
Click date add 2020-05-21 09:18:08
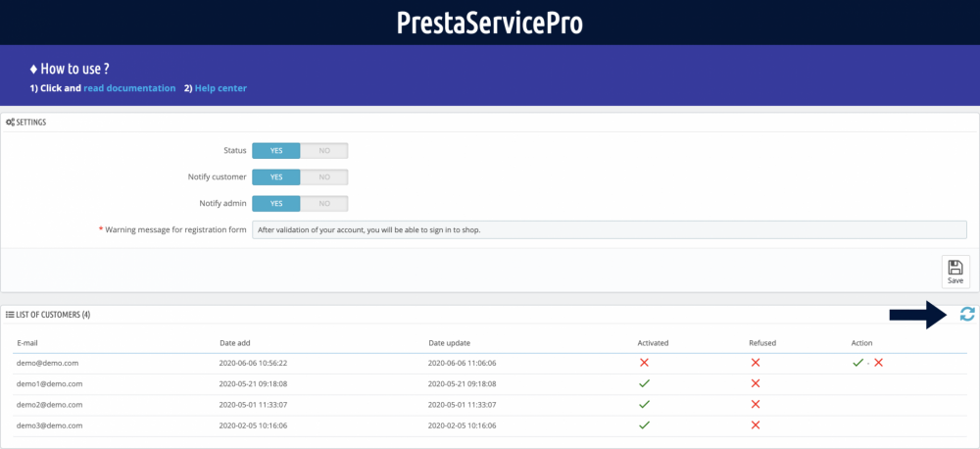(x=253, y=383)
